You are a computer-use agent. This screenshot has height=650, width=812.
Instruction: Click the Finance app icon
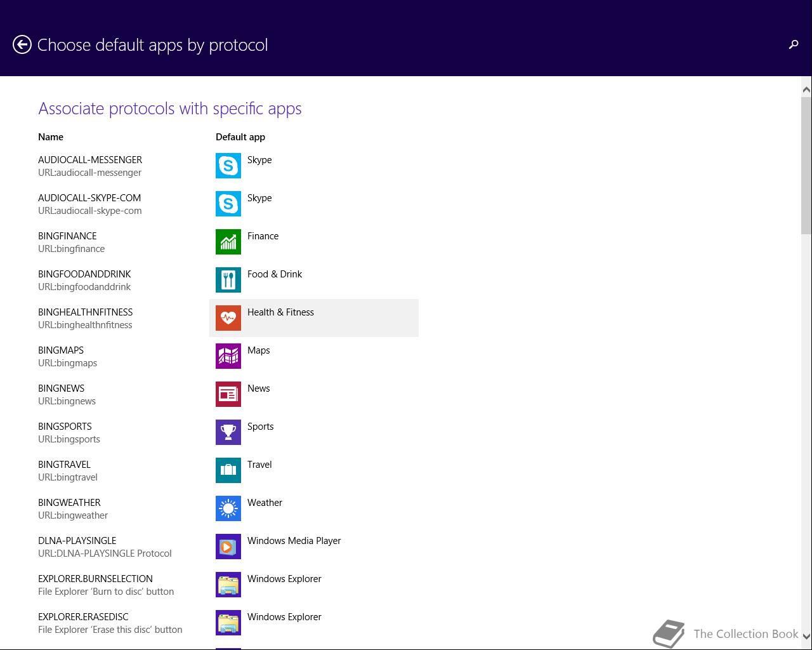228,242
